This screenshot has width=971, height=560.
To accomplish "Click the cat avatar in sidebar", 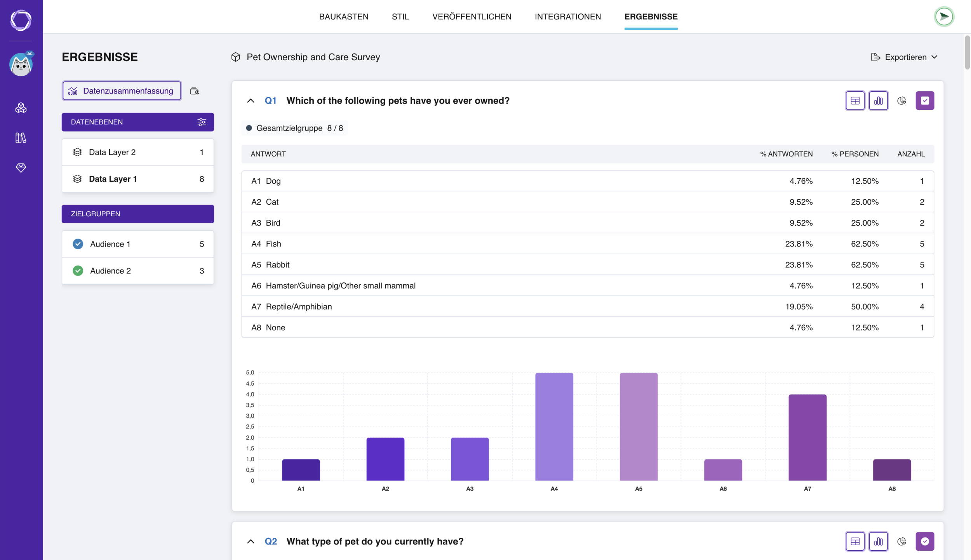I will 21,64.
